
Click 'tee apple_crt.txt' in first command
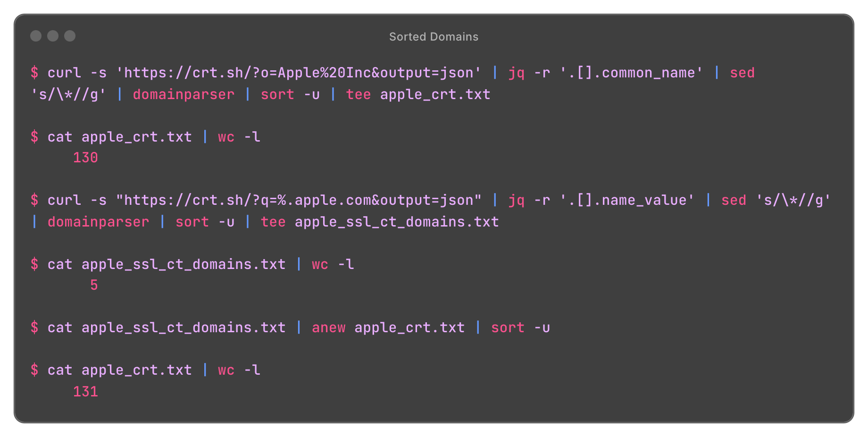[x=418, y=94]
